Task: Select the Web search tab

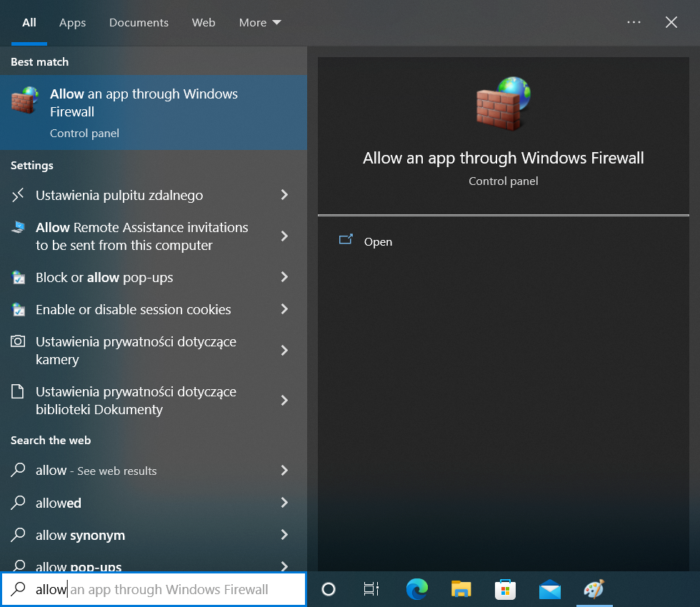Action: (204, 23)
